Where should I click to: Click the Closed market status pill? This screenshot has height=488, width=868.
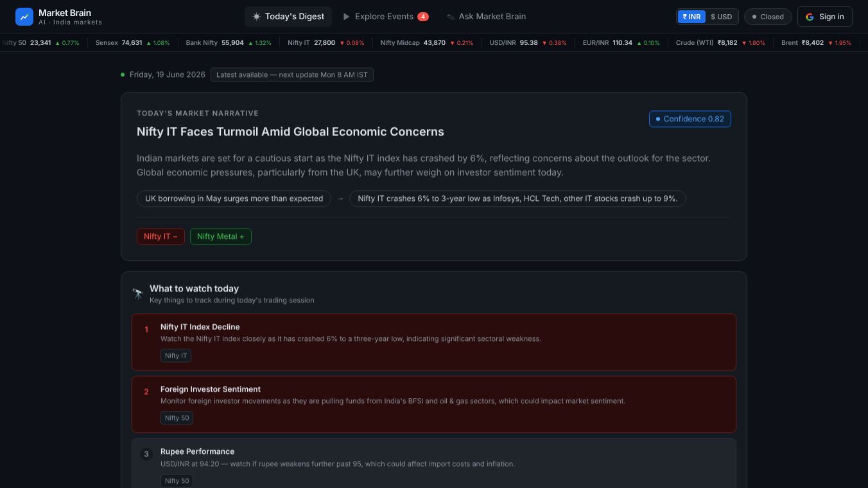click(768, 17)
